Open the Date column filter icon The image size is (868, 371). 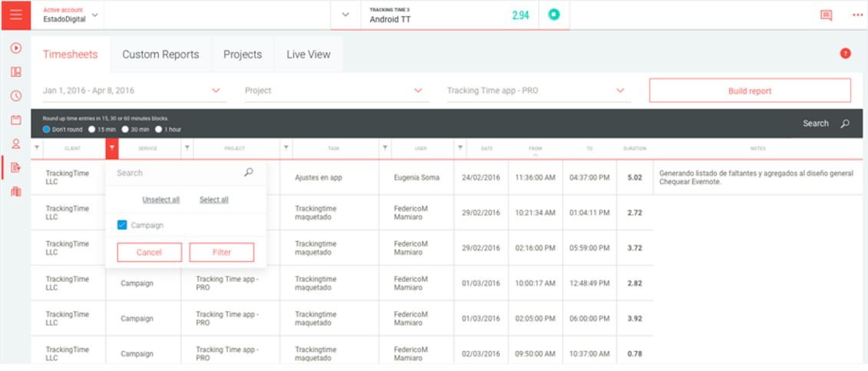tap(460, 147)
